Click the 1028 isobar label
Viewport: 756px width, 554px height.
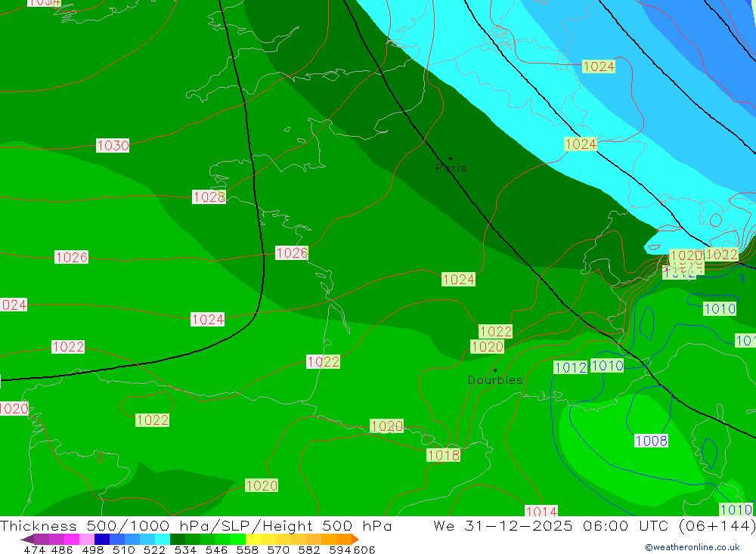(209, 197)
